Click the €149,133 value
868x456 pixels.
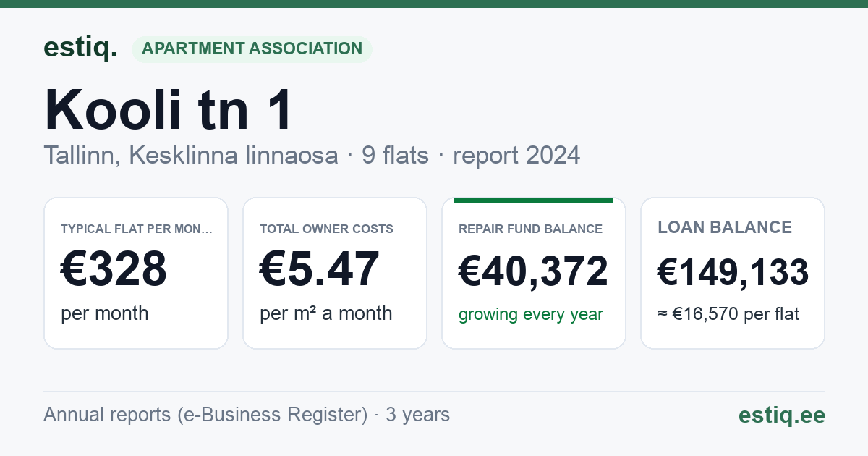733,272
